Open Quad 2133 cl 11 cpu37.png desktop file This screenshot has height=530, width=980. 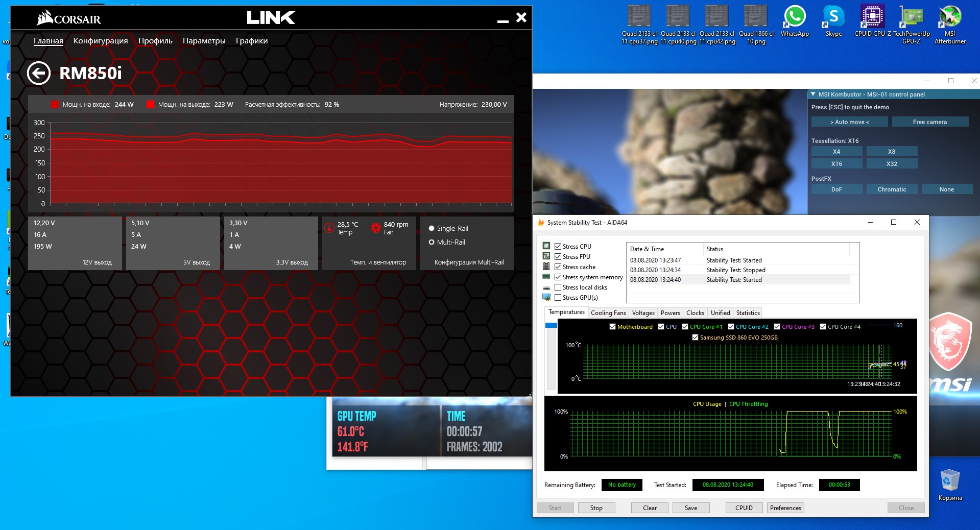[x=639, y=25]
